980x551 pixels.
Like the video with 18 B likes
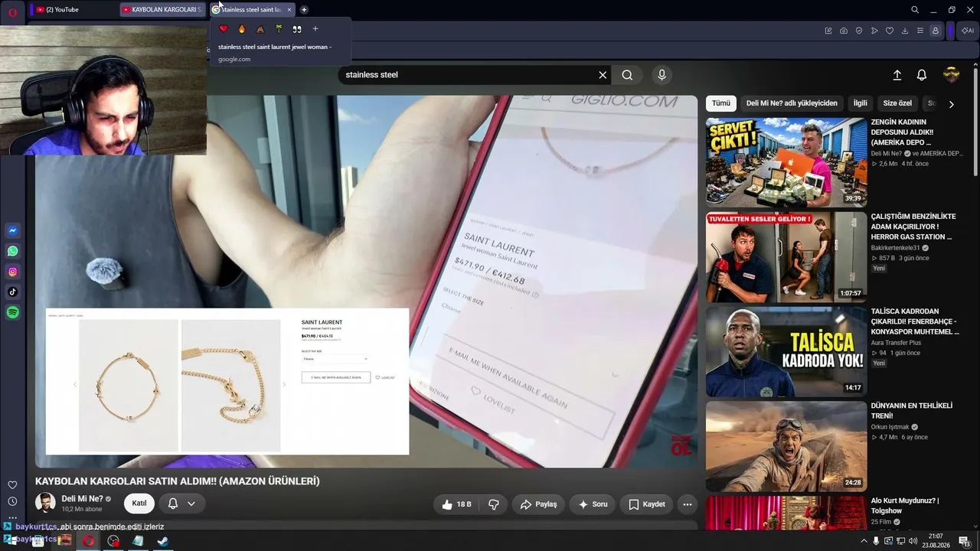coord(456,504)
